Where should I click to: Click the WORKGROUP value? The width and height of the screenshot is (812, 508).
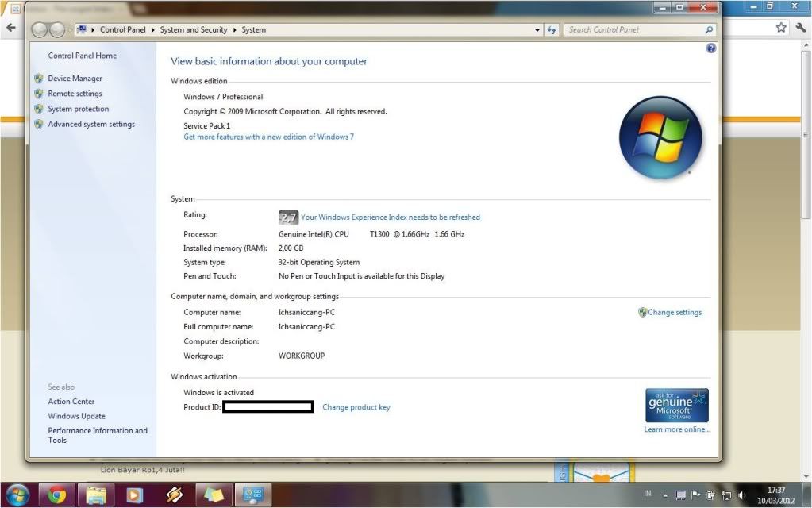tap(302, 356)
